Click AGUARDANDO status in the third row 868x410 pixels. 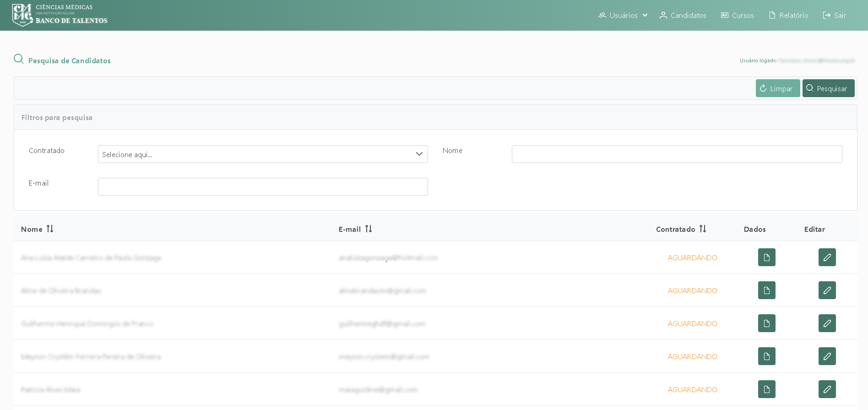point(692,324)
